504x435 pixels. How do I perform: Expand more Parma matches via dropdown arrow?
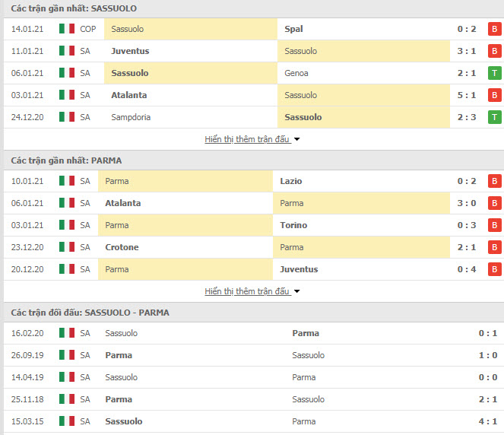point(296,291)
